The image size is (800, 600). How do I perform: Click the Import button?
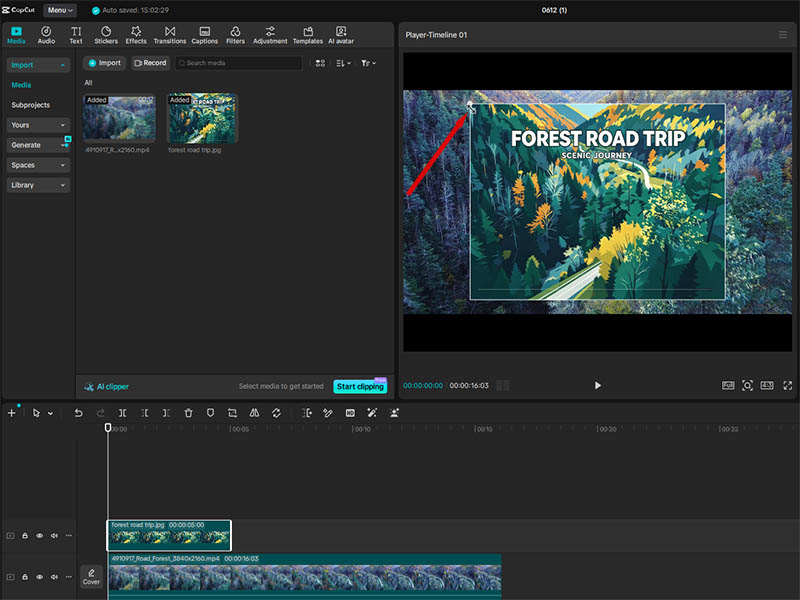[105, 63]
